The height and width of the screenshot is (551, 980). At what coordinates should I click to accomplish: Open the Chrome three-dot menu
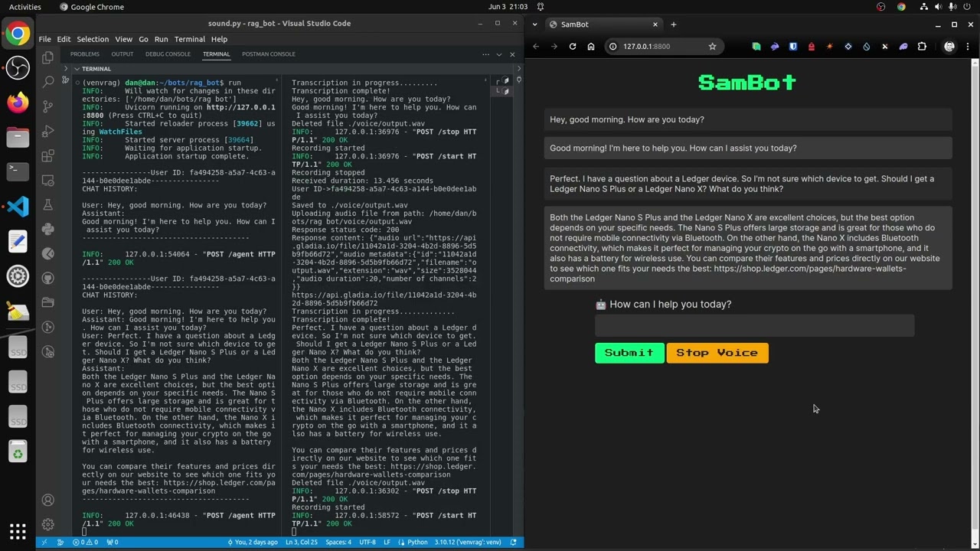pyautogui.click(x=969, y=46)
